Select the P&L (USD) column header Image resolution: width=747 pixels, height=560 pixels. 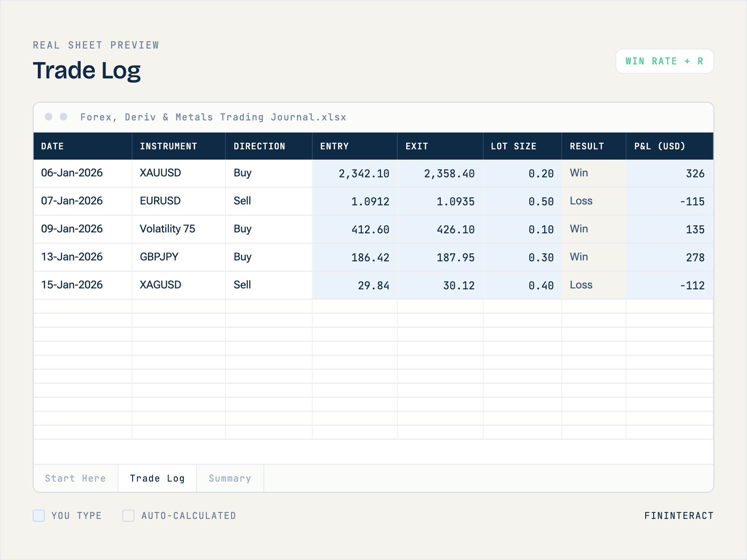click(670, 146)
